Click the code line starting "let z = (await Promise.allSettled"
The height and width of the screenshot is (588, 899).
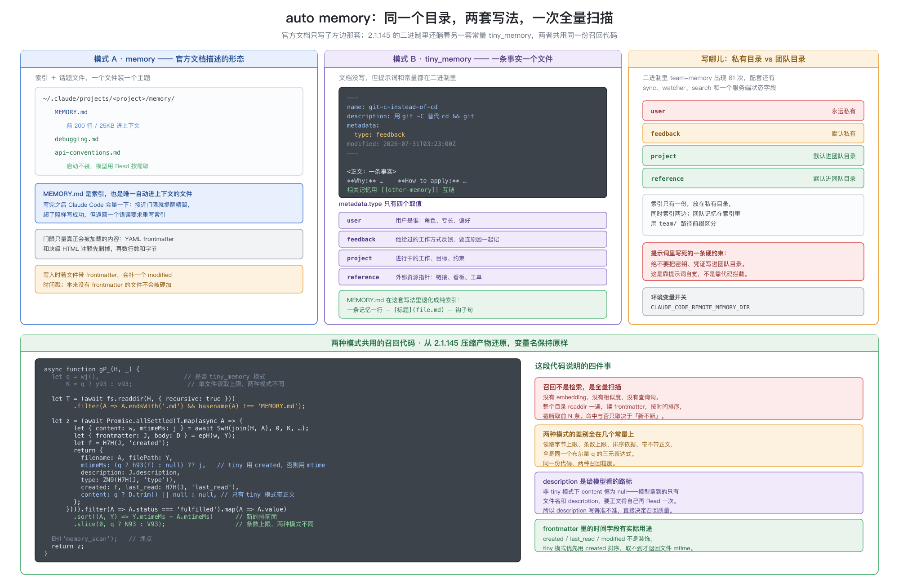pyautogui.click(x=147, y=421)
